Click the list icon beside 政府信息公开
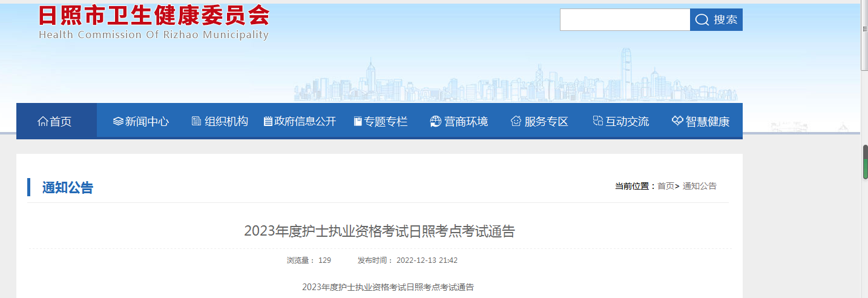Screen dimensions: 868x298 click(x=268, y=121)
